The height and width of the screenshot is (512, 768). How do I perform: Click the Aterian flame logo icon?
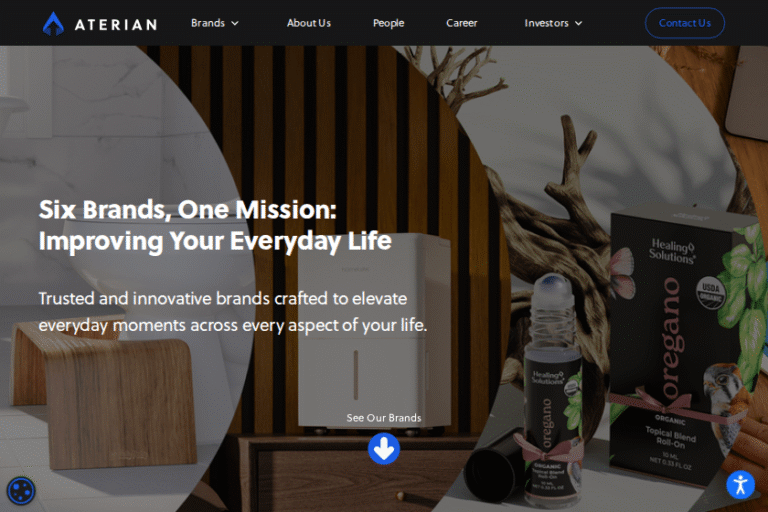[53, 24]
